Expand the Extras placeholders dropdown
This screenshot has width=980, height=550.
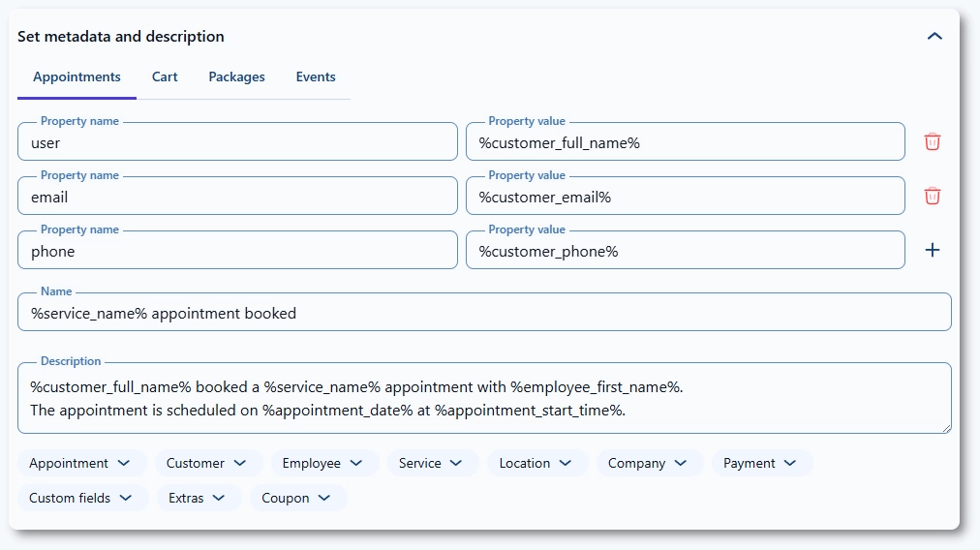[198, 498]
